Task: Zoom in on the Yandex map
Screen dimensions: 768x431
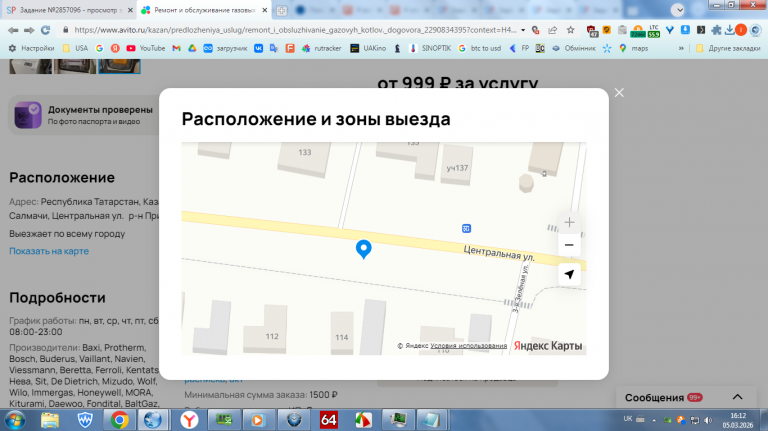Action: (569, 222)
